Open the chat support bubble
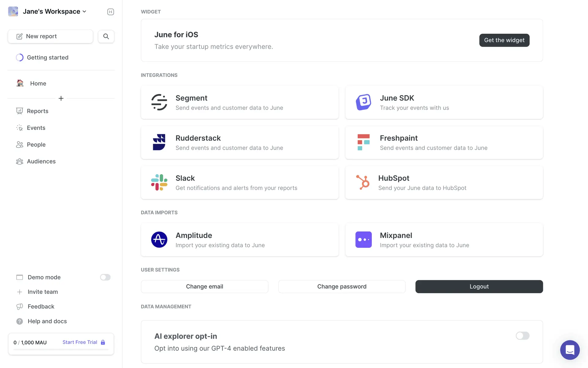The height and width of the screenshot is (368, 588). tap(570, 350)
